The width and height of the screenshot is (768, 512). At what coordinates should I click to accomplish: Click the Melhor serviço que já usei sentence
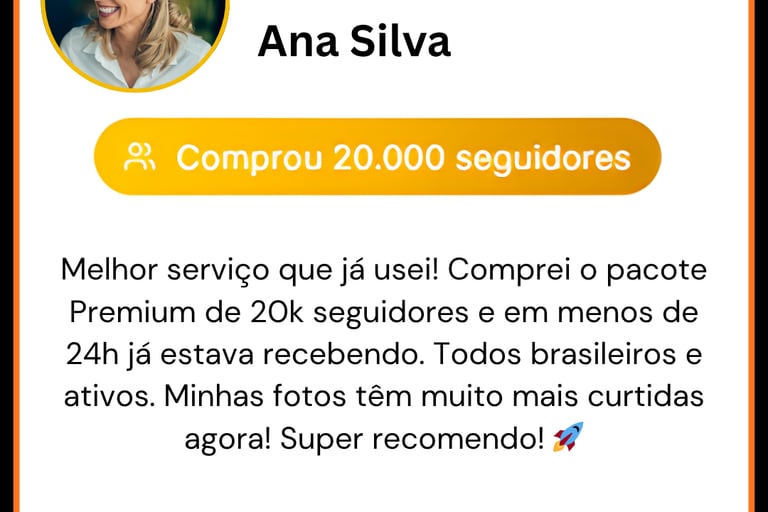pos(250,270)
